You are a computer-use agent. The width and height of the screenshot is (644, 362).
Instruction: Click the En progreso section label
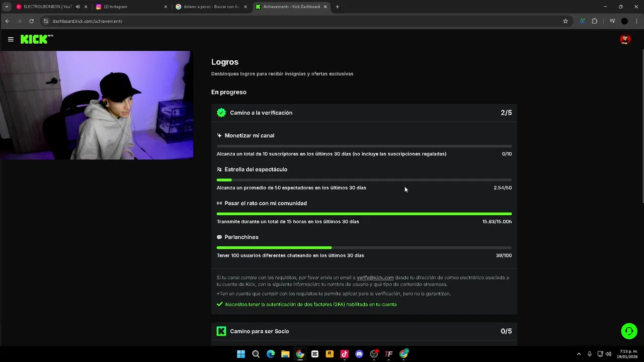point(229,92)
